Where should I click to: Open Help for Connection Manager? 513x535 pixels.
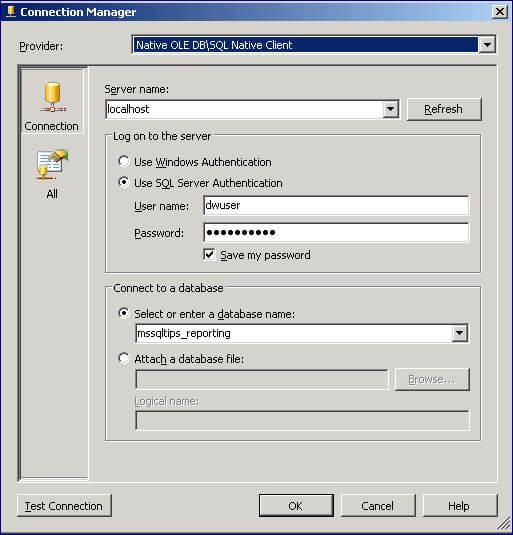click(459, 506)
